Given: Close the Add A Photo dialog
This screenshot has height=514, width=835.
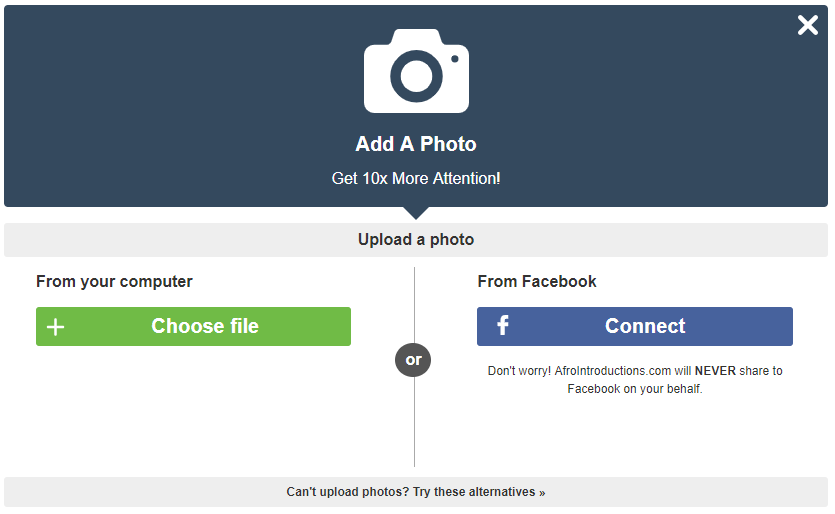Looking at the screenshot, I should [807, 25].
